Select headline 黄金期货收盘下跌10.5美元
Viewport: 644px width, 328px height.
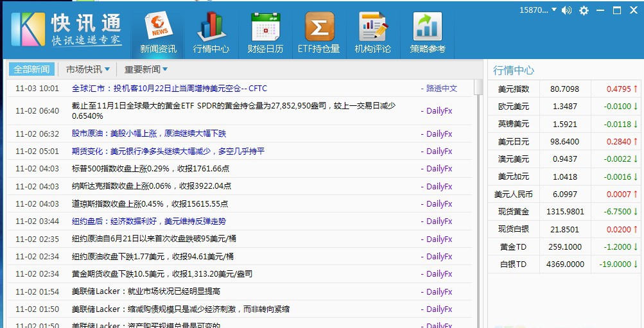[162, 274]
